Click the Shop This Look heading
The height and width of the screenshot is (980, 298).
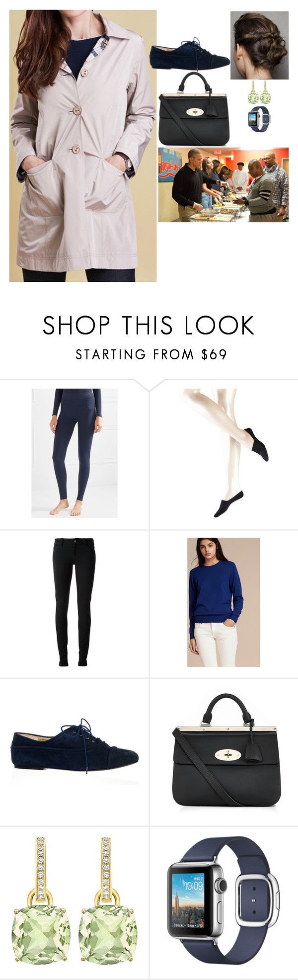149,326
